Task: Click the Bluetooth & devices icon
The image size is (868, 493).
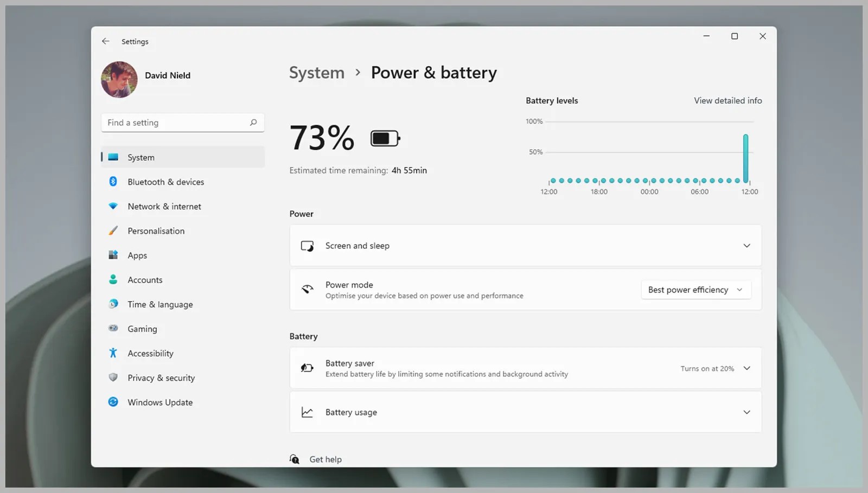Action: pos(113,182)
